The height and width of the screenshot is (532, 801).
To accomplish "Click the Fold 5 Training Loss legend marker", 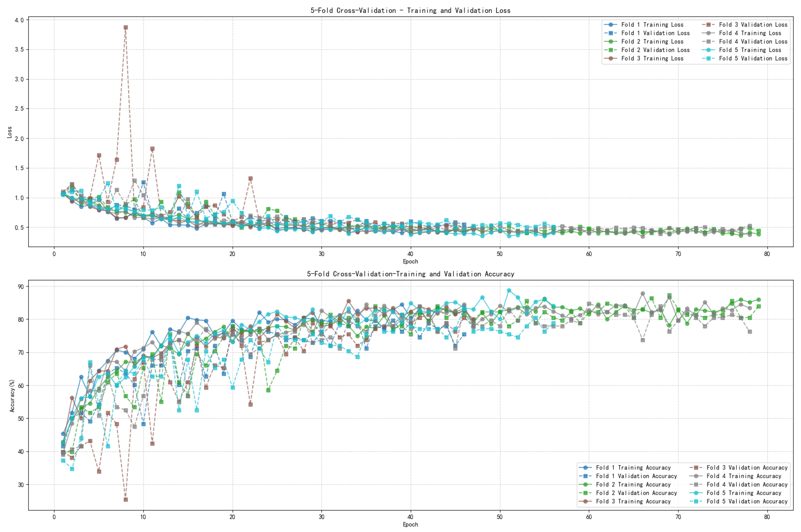I will [708, 50].
